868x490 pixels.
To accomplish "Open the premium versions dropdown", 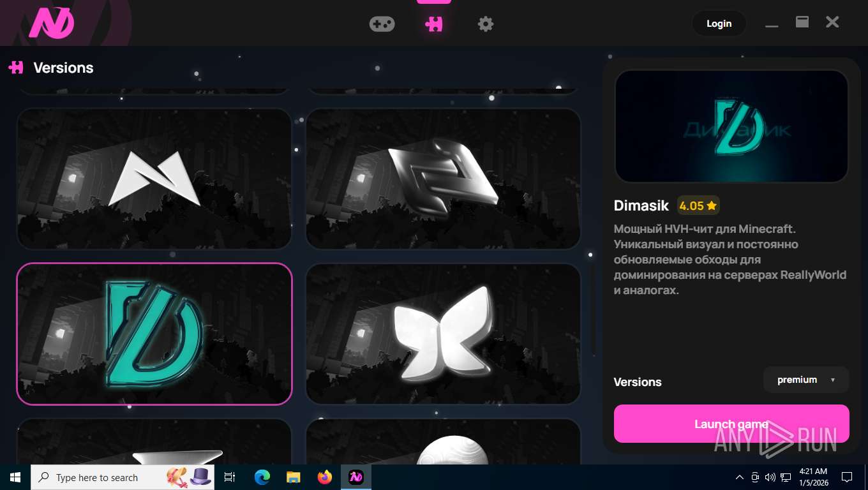I will tap(806, 380).
